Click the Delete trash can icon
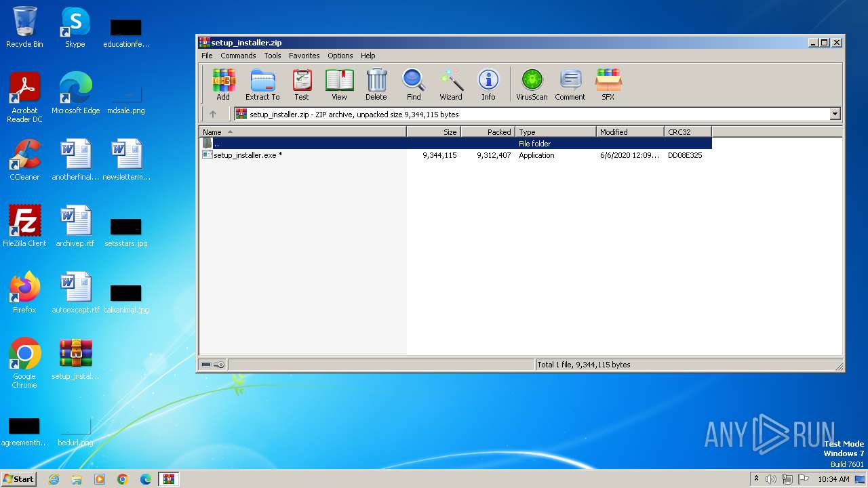868x488 pixels. pyautogui.click(x=376, y=85)
